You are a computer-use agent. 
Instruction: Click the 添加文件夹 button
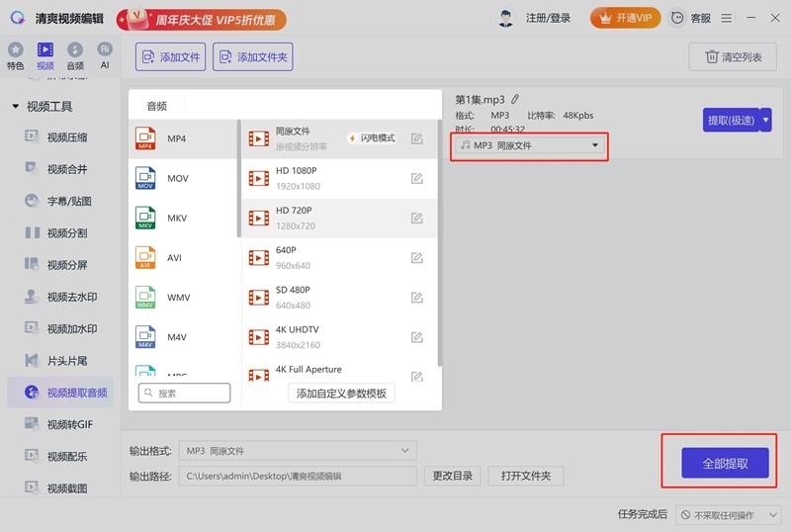coord(253,57)
